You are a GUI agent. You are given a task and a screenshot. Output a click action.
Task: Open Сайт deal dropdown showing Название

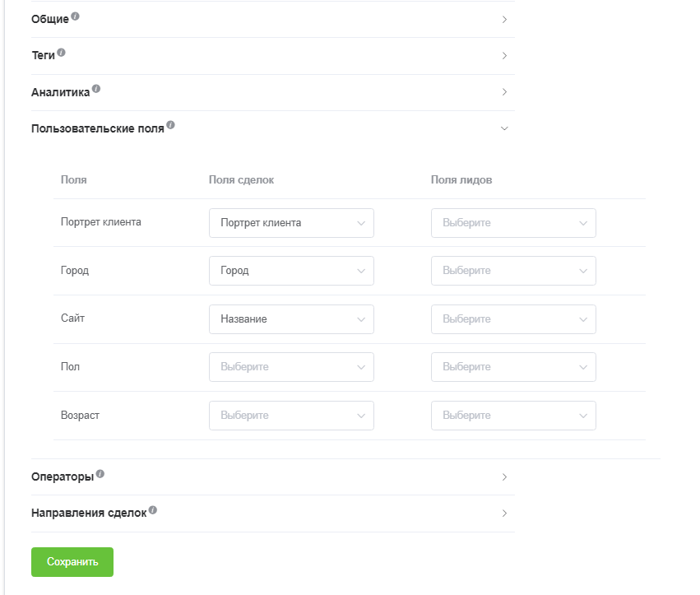coord(291,319)
